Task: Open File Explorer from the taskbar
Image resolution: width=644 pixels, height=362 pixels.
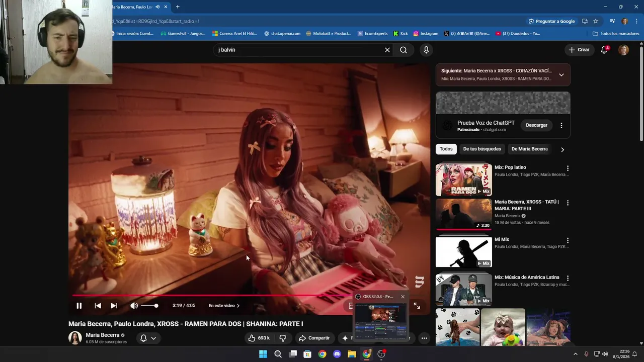Action: tap(352, 354)
